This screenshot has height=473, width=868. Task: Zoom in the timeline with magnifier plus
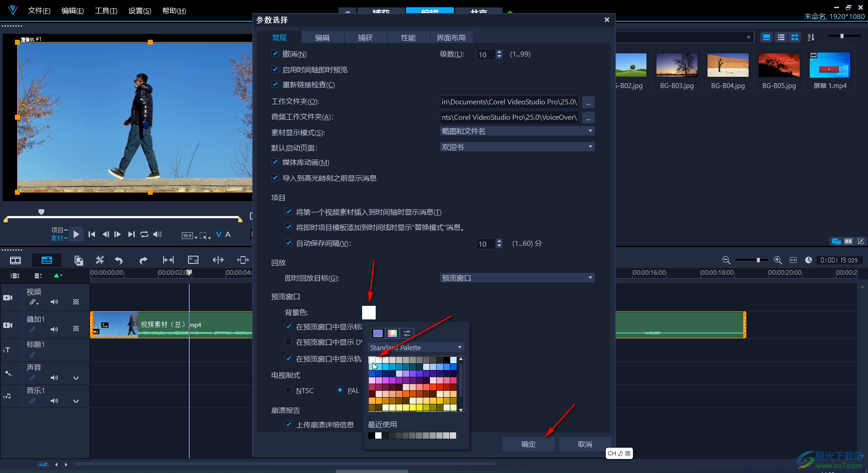pos(778,260)
